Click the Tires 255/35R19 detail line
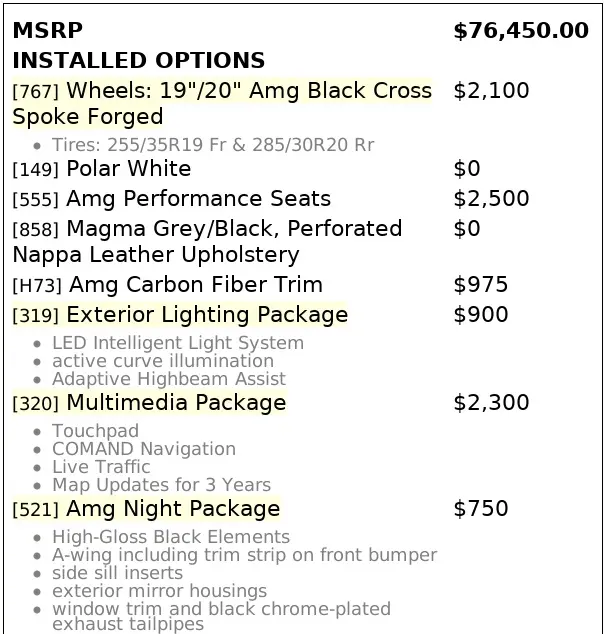This screenshot has height=634, width=606. (x=213, y=145)
